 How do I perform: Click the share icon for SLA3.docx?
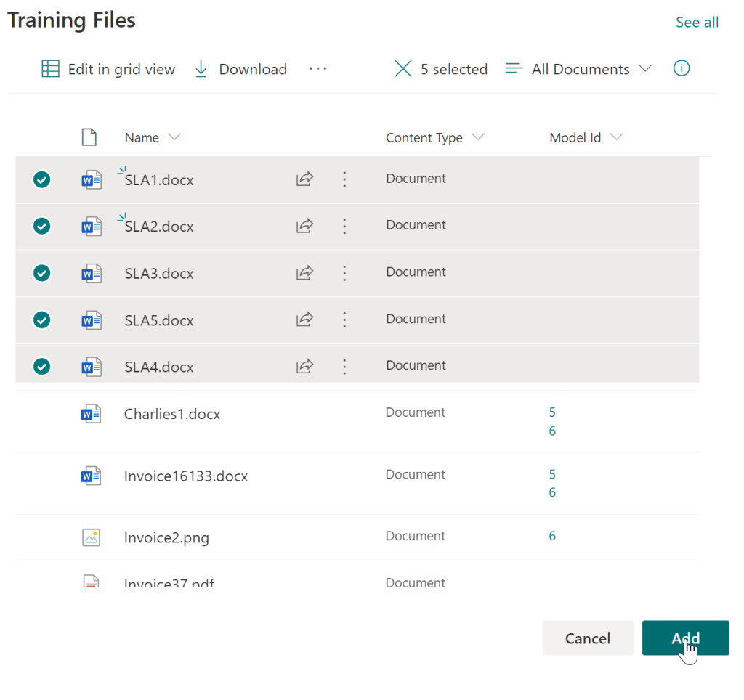coord(304,273)
